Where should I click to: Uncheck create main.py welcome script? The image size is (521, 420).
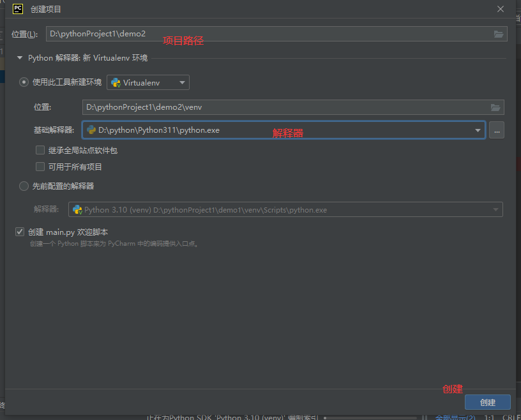[x=20, y=232]
